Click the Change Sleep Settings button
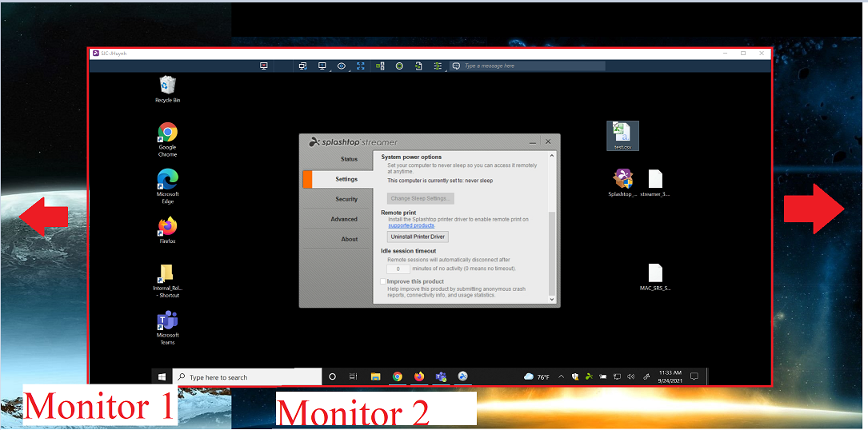The width and height of the screenshot is (868, 430). coord(421,198)
